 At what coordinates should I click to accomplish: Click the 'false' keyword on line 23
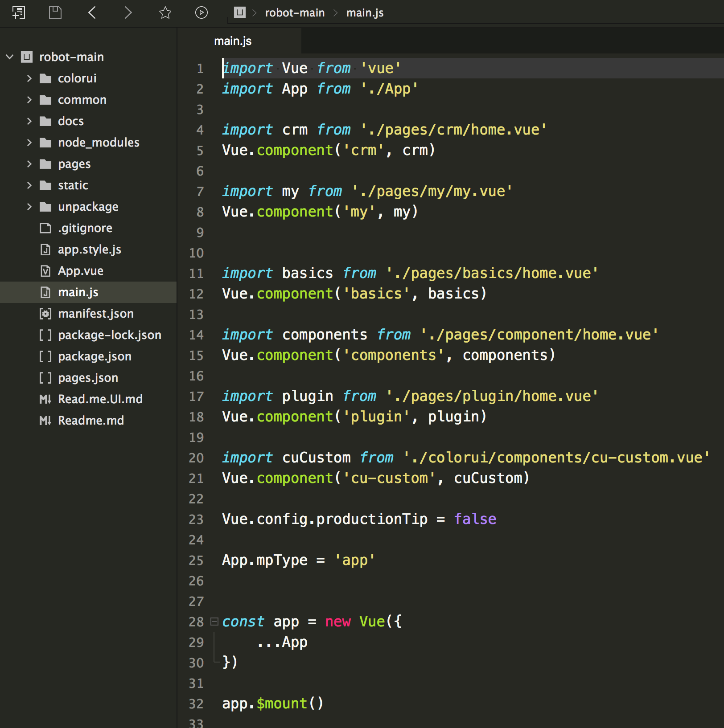475,519
